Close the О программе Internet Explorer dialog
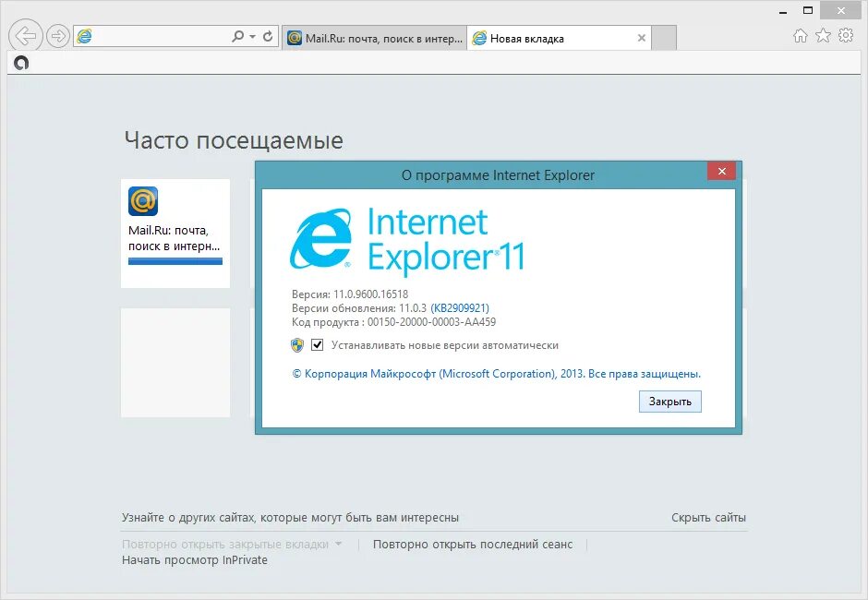The width and height of the screenshot is (868, 600). pos(721,171)
